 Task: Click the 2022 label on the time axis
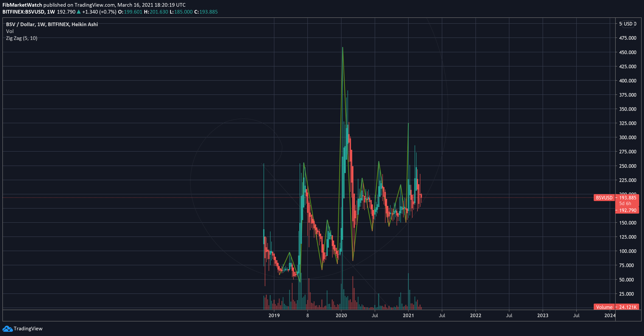pos(475,315)
